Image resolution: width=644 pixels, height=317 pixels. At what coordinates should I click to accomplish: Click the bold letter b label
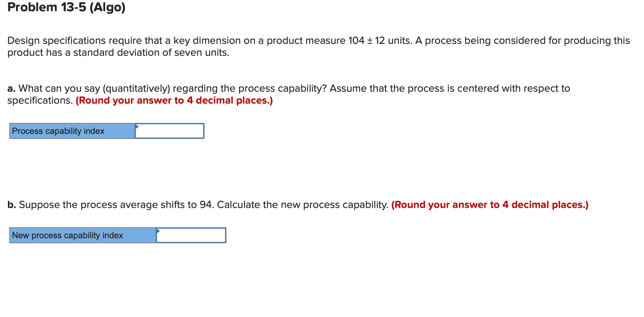[x=11, y=205]
